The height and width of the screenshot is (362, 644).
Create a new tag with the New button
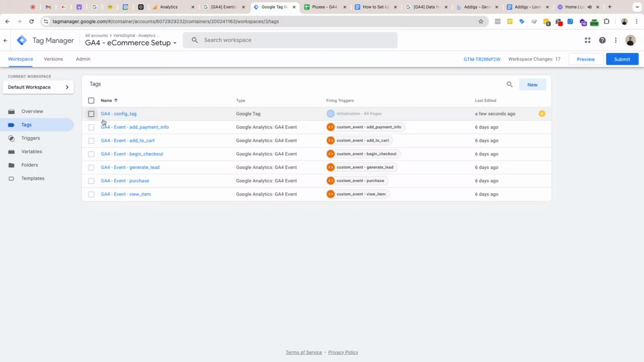(x=532, y=84)
